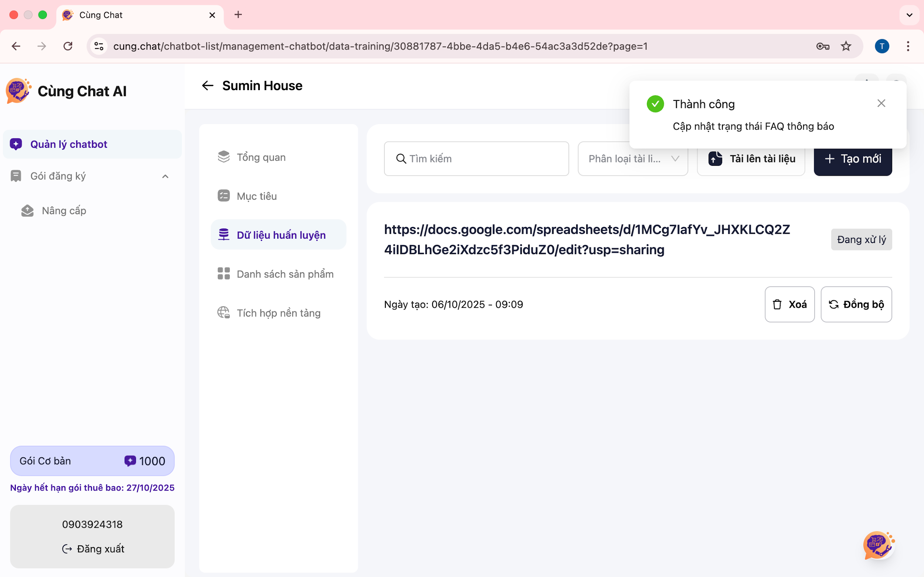Image resolution: width=924 pixels, height=577 pixels.
Task: Bookmark this page with star icon
Action: (846, 47)
